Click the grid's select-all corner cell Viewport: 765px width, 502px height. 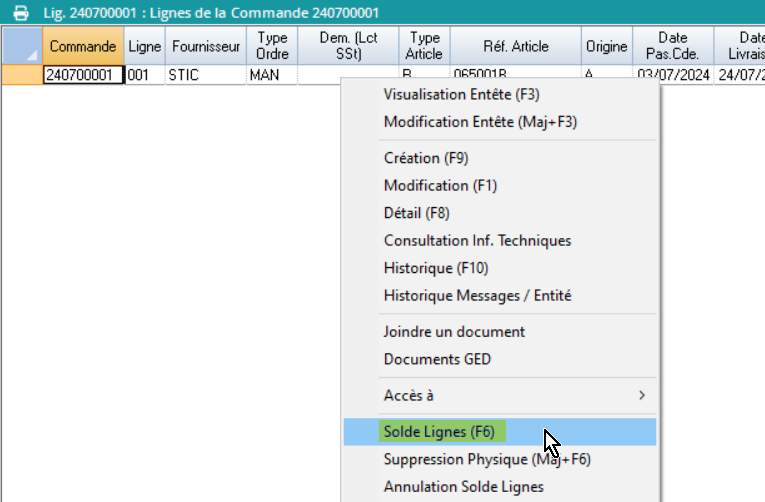pos(21,46)
